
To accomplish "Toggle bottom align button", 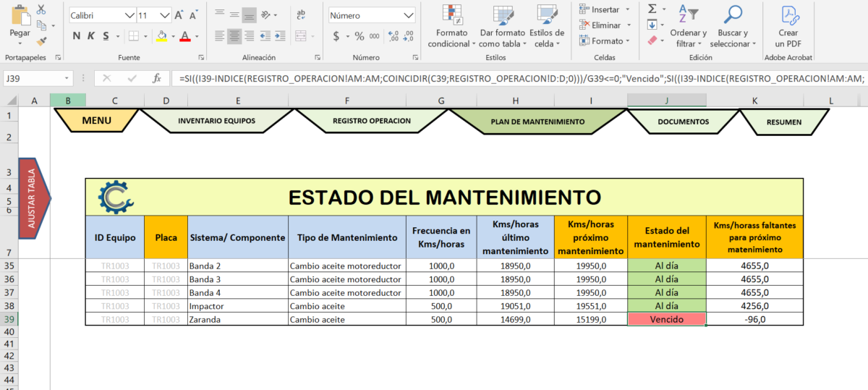I will pyautogui.click(x=250, y=14).
